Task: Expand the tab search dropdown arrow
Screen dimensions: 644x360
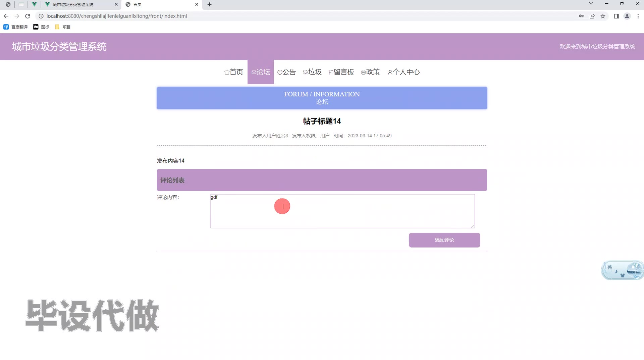Action: tap(591, 4)
